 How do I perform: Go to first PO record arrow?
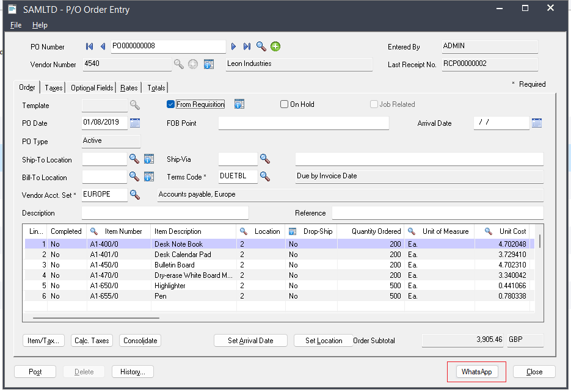[90, 46]
